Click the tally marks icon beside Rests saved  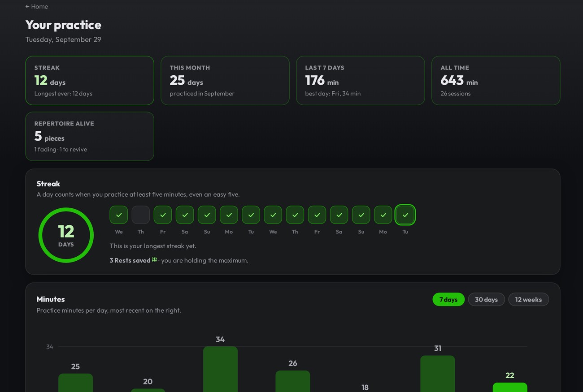[154, 260]
